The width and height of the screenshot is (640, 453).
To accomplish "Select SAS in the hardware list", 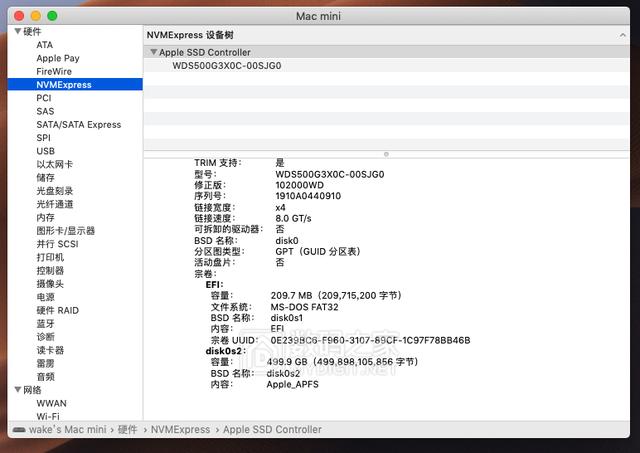I will click(x=45, y=111).
